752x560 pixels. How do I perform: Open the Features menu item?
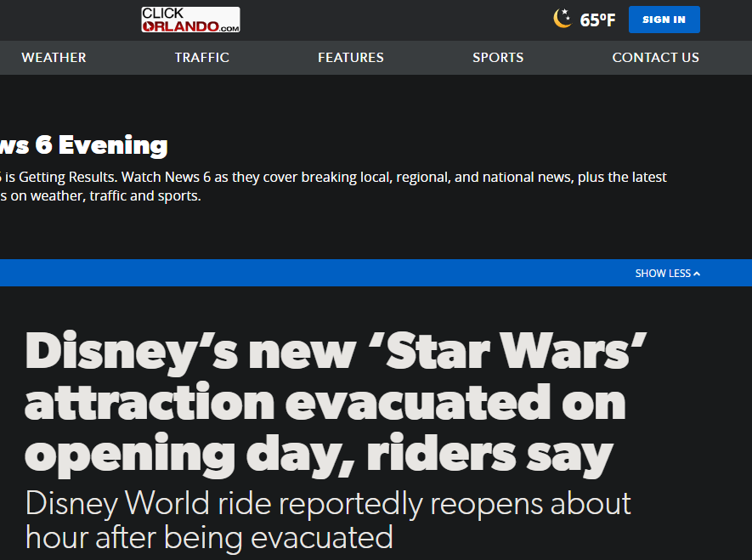[x=350, y=58]
